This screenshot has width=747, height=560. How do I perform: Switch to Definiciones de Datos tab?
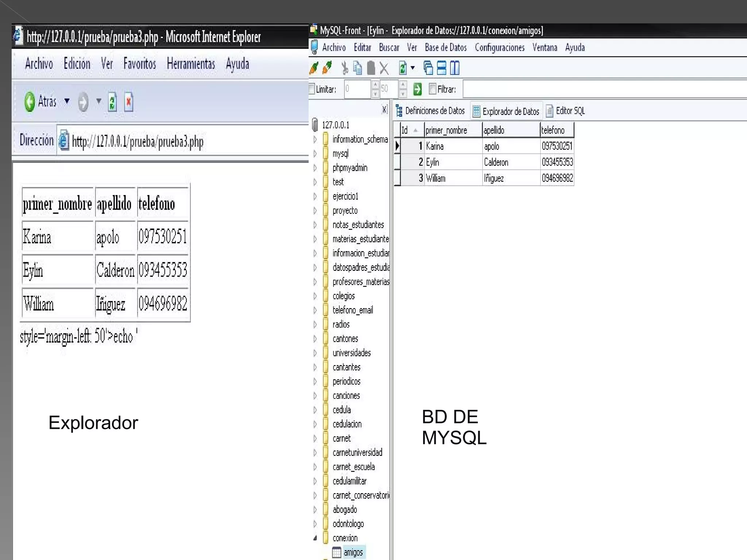[430, 111]
